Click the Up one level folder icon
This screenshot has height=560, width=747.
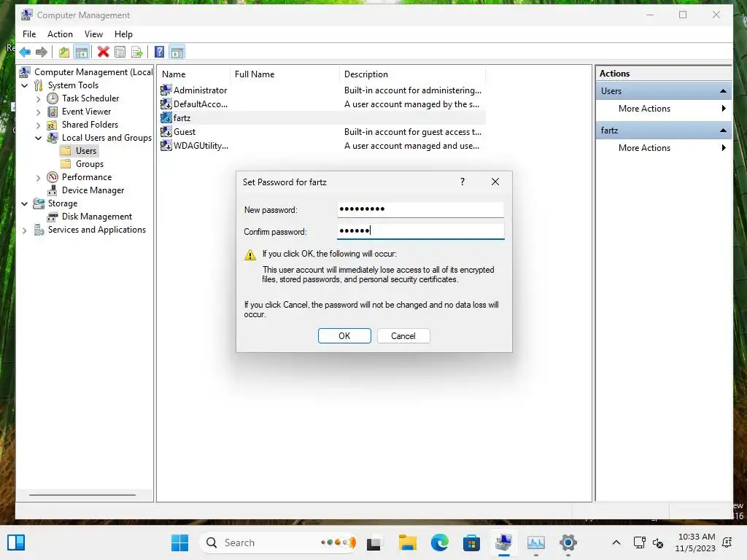[64, 52]
